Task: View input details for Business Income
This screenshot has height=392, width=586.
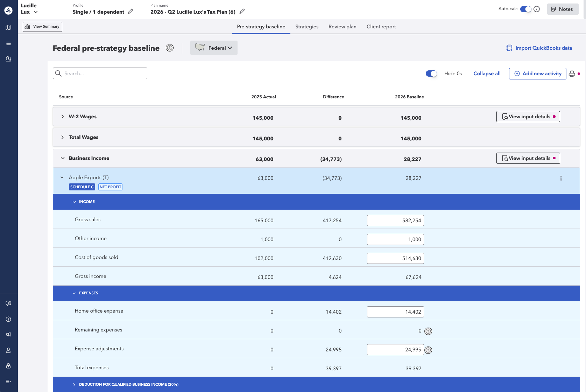Action: [528, 158]
